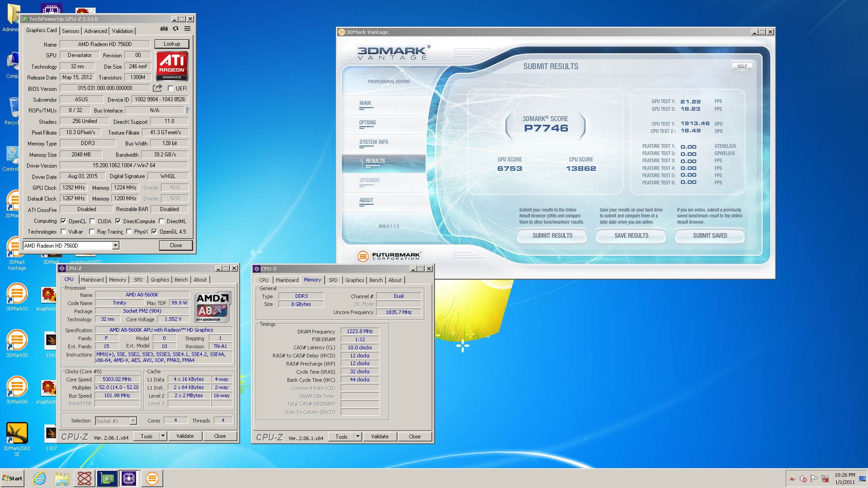Click the Close button in GPU-Z
The width and height of the screenshot is (868, 488).
click(x=176, y=245)
